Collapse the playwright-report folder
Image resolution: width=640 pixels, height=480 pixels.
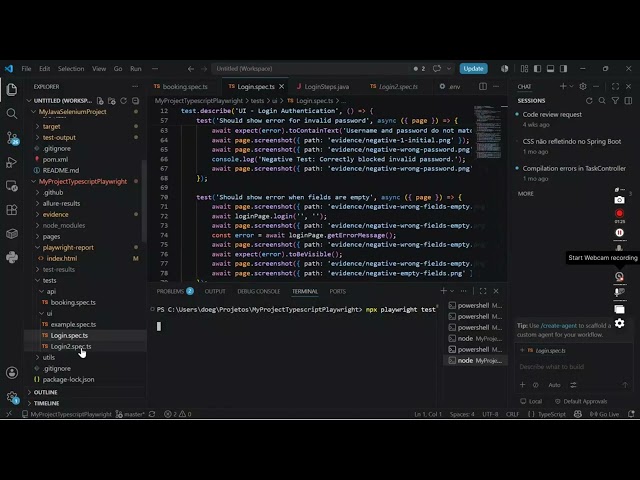point(38,247)
